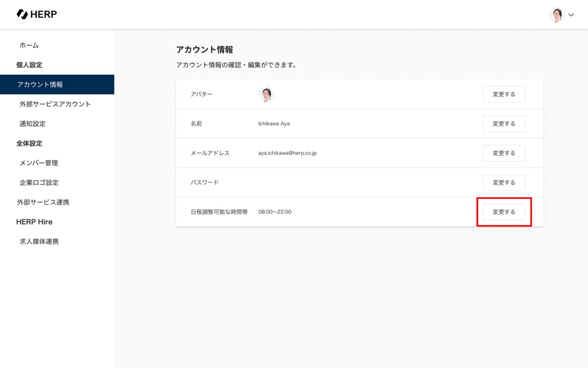This screenshot has width=588, height=368.
Task: Click 変更する for the 名前 row
Action: coord(504,124)
